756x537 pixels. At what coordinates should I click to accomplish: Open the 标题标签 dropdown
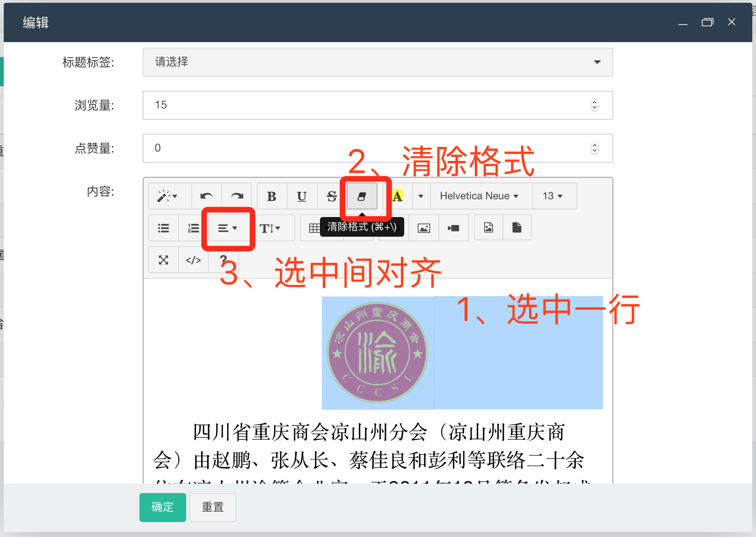pos(378,62)
